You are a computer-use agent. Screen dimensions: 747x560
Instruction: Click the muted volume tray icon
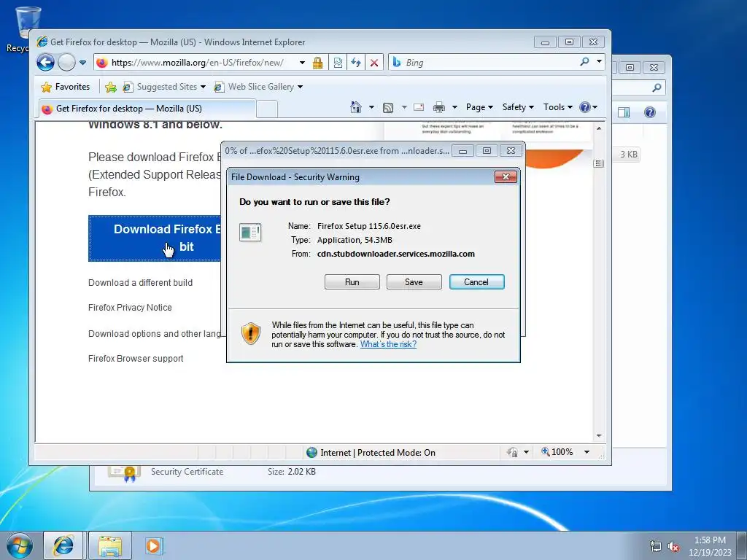(x=673, y=547)
